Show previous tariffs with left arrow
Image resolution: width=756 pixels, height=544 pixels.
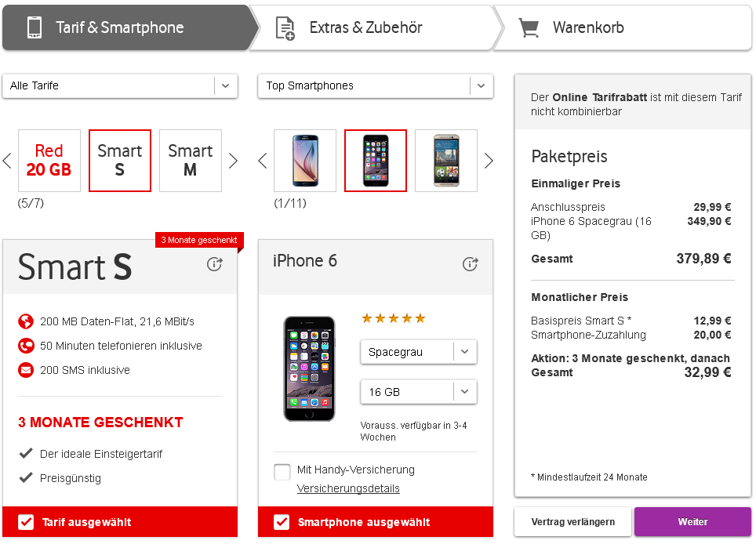coord(7,161)
